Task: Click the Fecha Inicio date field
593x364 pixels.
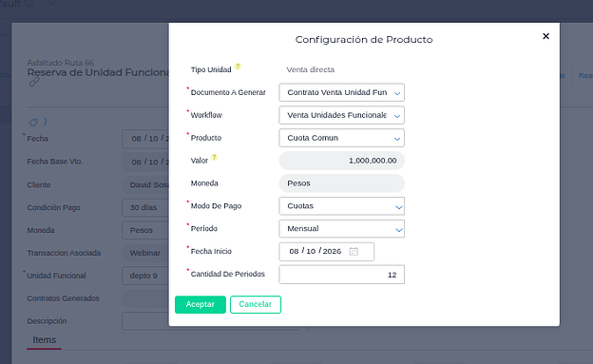Action: point(326,252)
